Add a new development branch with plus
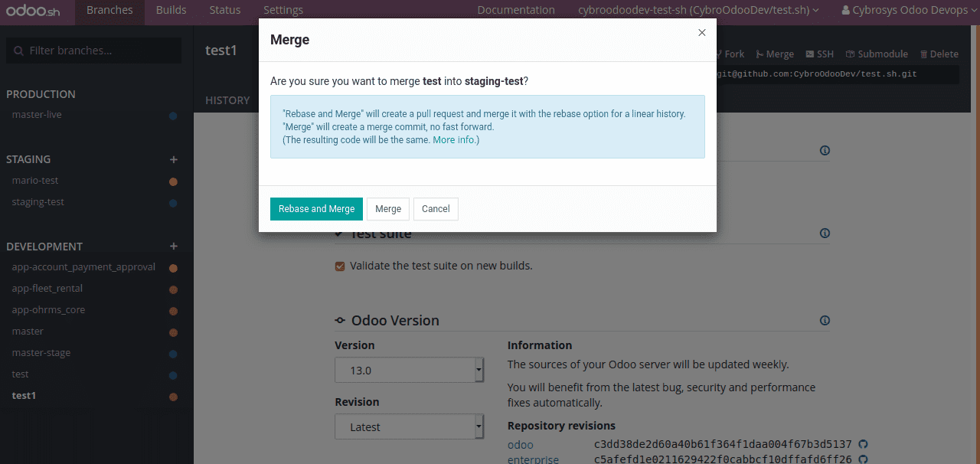980x464 pixels. click(174, 247)
